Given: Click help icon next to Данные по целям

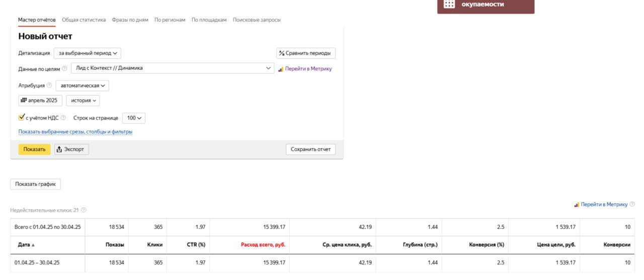Looking at the screenshot, I should pyautogui.click(x=64, y=69).
